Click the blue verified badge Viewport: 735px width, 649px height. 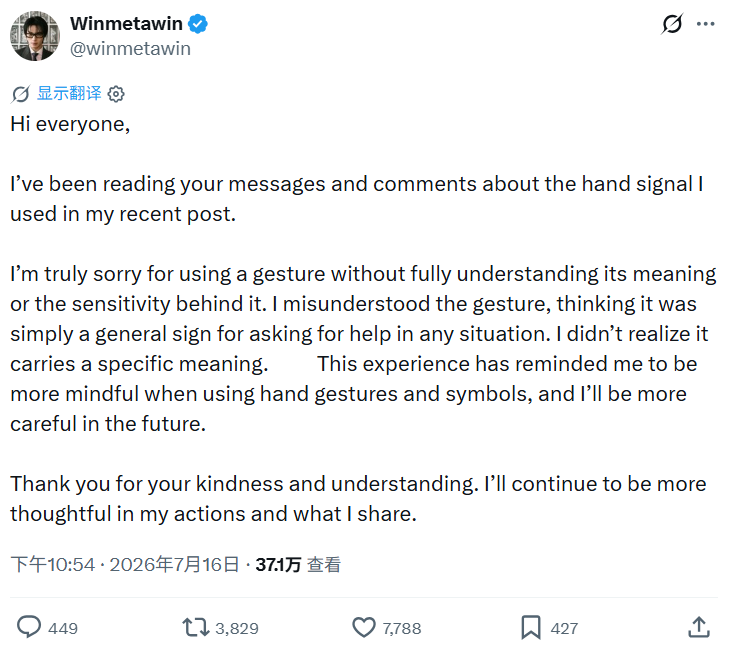(198, 24)
